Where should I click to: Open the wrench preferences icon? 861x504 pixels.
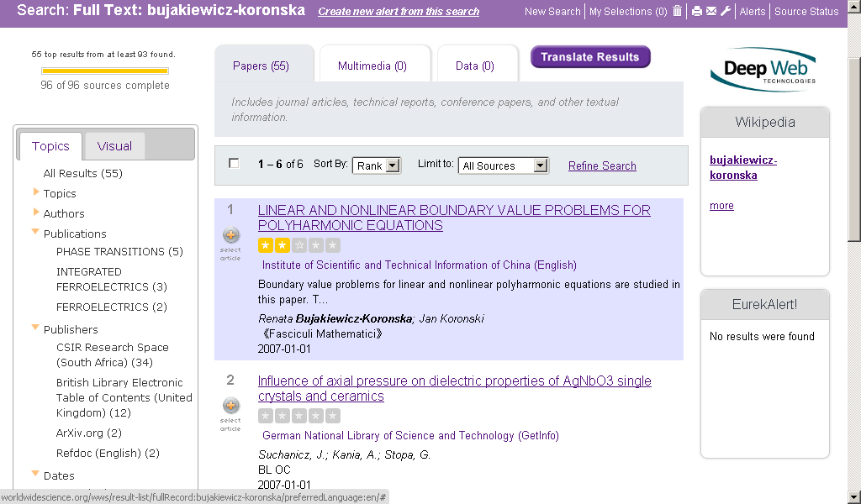click(726, 11)
